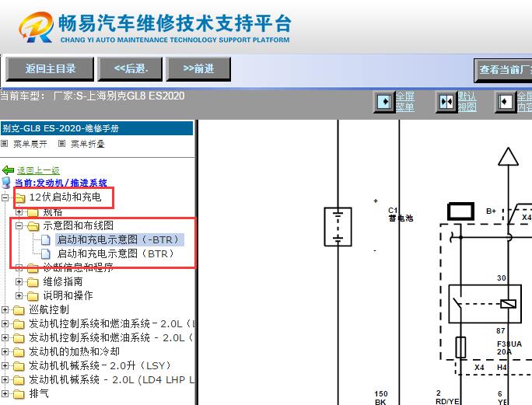This screenshot has width=532, height=405.
Task: Click the battery symbol in the diagram
Action: pyautogui.click(x=338, y=226)
